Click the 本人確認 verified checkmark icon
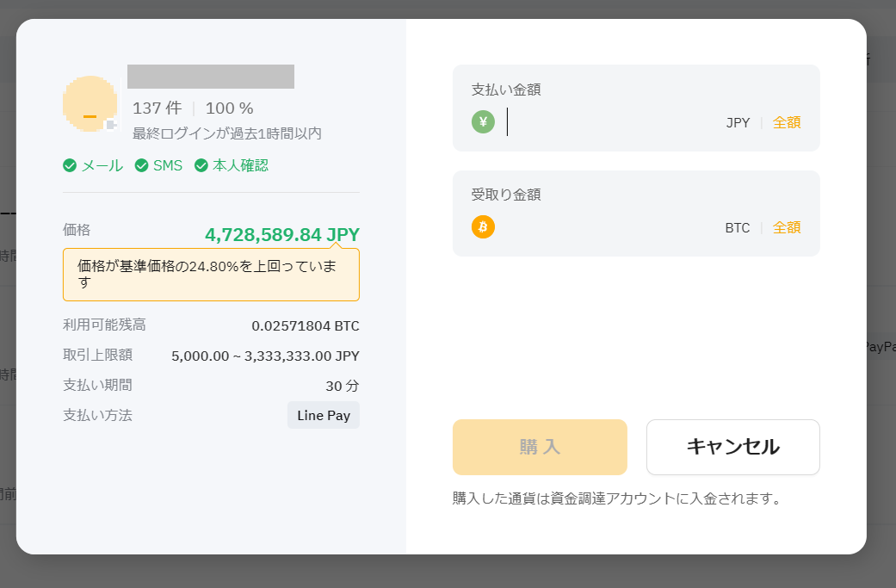Viewport: 896px width, 588px height. [201, 165]
